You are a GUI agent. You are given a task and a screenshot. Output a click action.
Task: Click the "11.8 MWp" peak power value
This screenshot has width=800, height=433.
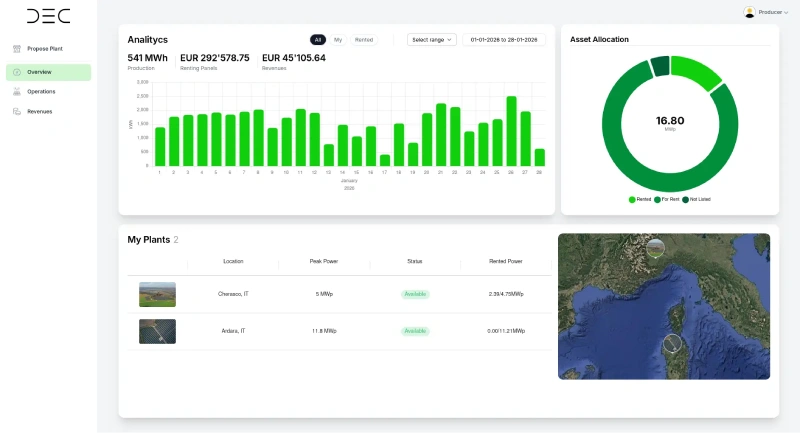(324, 331)
